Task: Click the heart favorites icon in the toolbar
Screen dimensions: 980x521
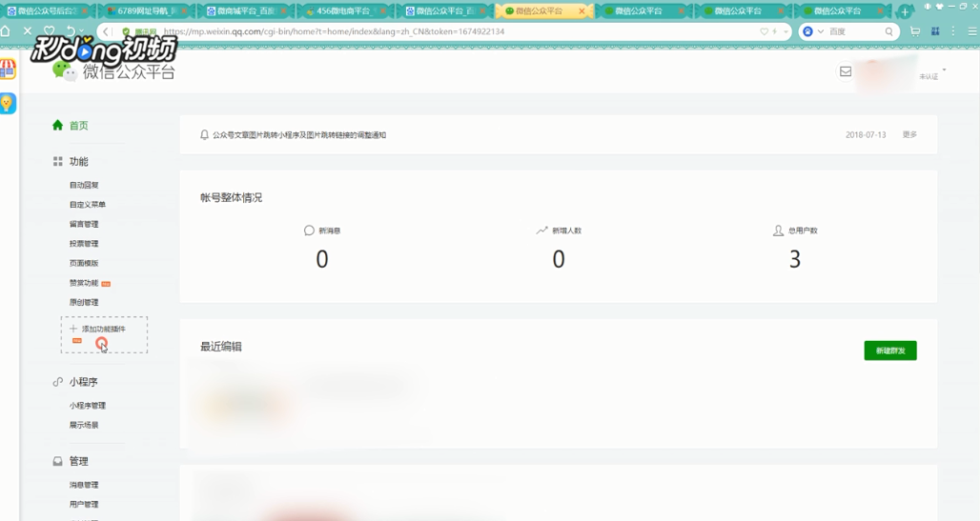Action: (x=50, y=30)
